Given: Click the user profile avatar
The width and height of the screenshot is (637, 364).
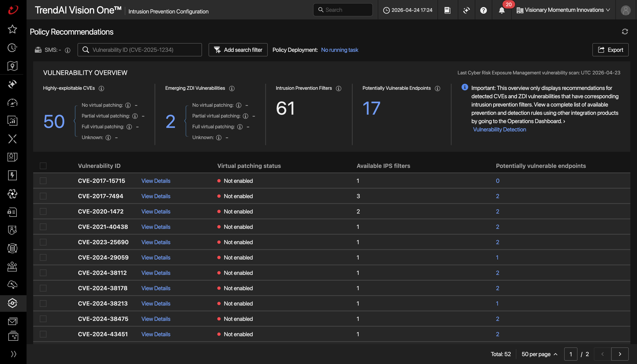Looking at the screenshot, I should click(625, 10).
